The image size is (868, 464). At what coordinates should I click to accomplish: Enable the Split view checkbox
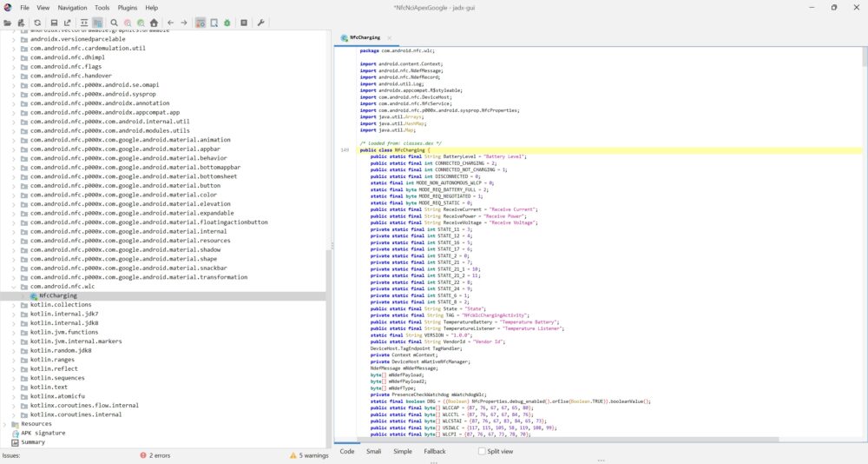click(x=482, y=452)
